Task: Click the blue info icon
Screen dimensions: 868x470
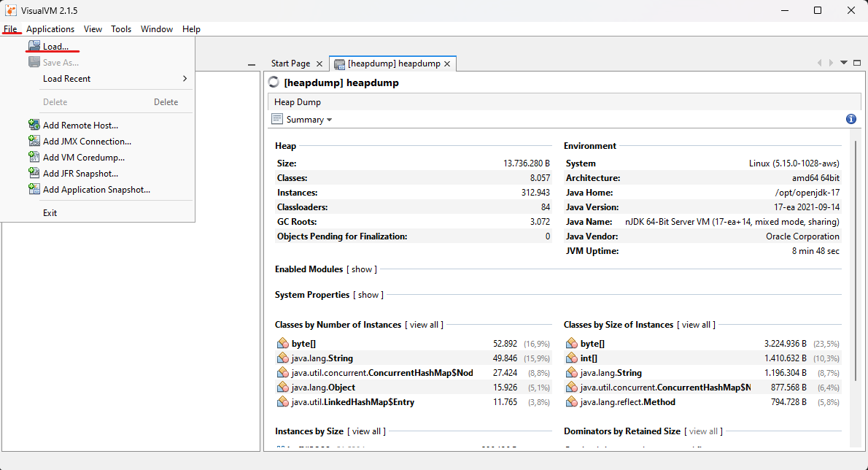Action: (850, 119)
